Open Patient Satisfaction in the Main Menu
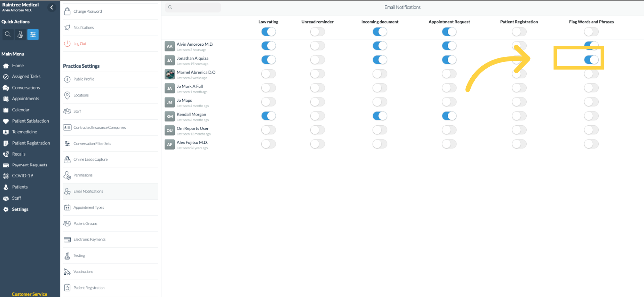 click(x=30, y=121)
